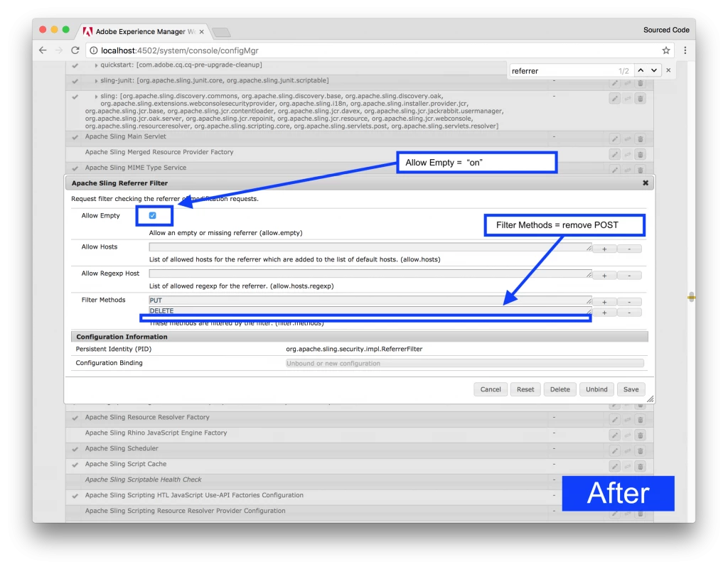Edit the sling discovery group configuration

pyautogui.click(x=615, y=99)
